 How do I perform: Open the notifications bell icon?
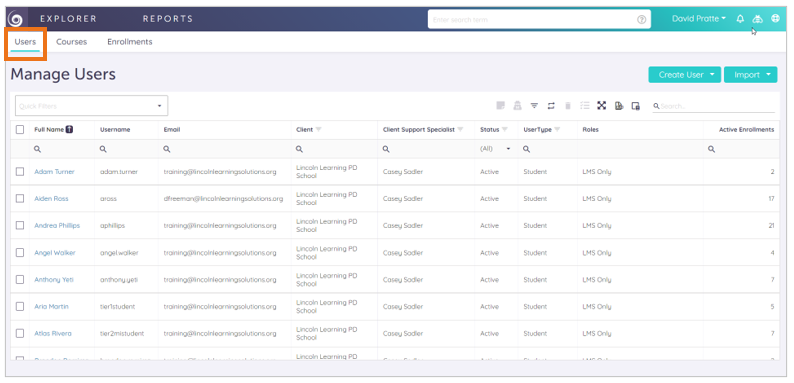[x=740, y=19]
